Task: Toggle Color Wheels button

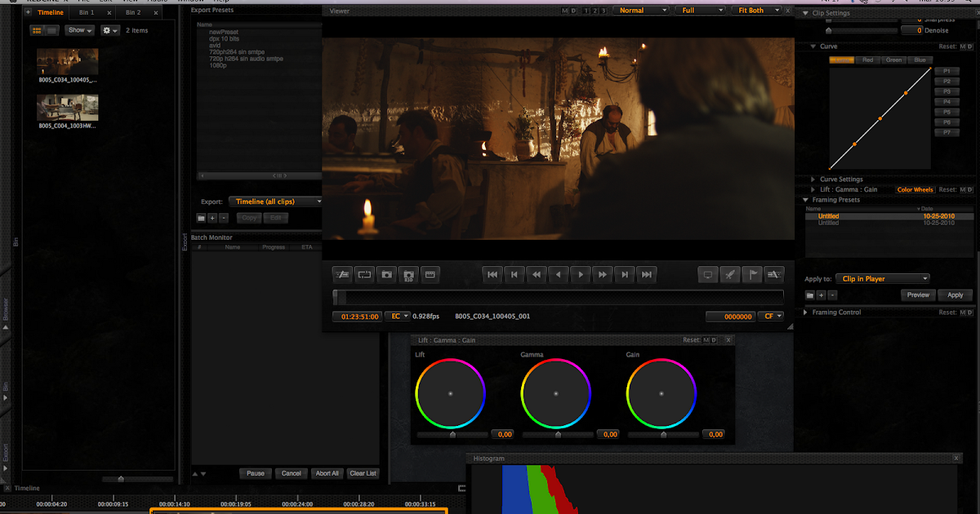Action: click(x=915, y=190)
